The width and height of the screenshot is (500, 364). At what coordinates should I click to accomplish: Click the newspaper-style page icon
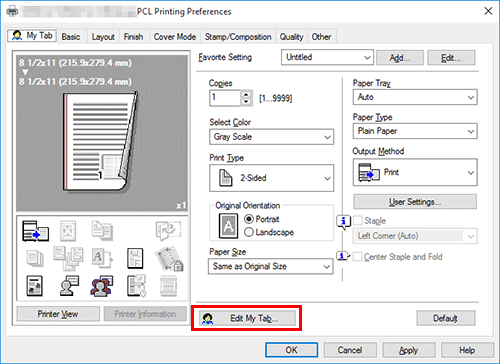[x=34, y=286]
